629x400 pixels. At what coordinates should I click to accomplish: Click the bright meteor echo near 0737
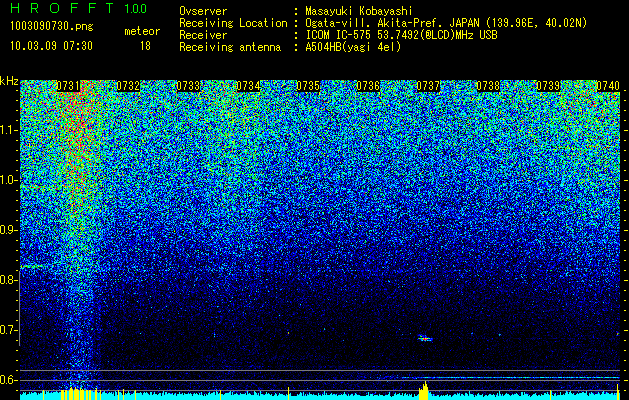coord(425,338)
